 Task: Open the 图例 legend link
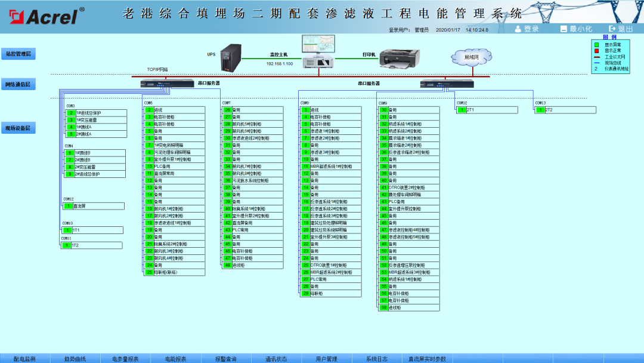[x=611, y=36]
